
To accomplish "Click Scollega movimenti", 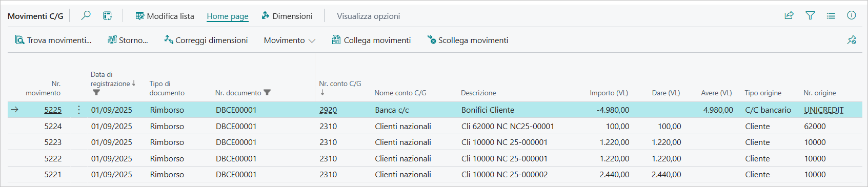I will click(x=468, y=40).
